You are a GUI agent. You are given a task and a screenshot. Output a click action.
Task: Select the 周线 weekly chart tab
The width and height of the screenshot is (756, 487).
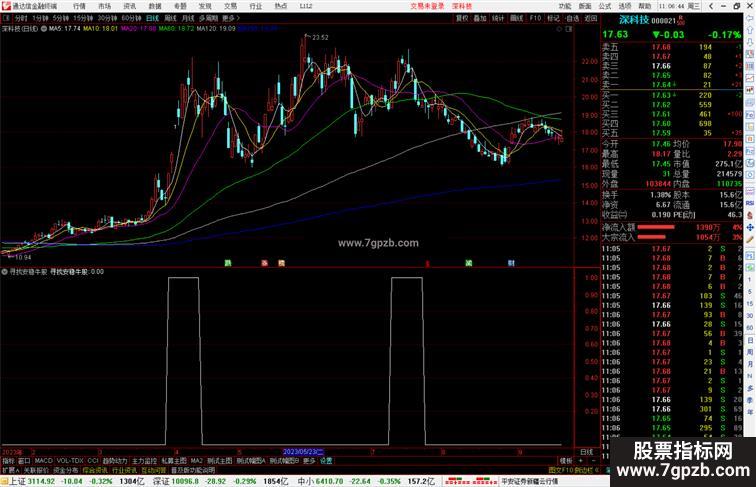(x=170, y=18)
